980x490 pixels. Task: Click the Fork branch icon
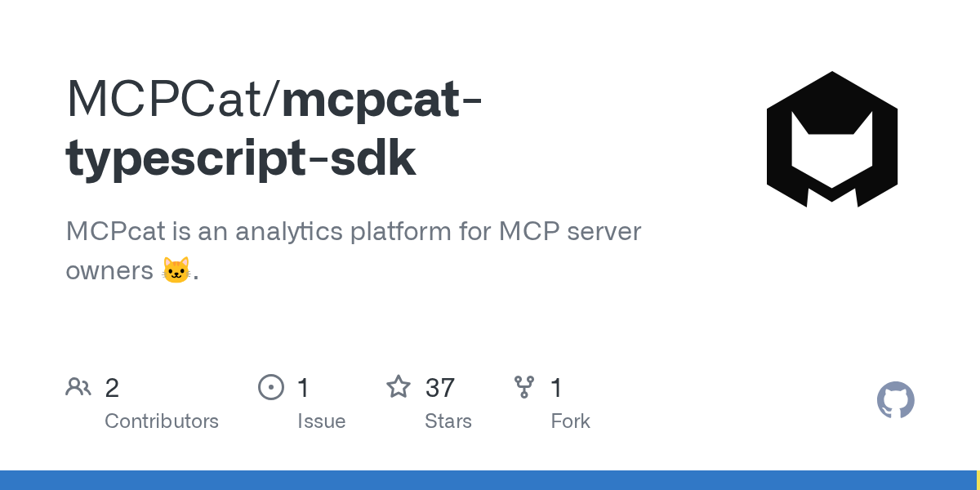(523, 387)
